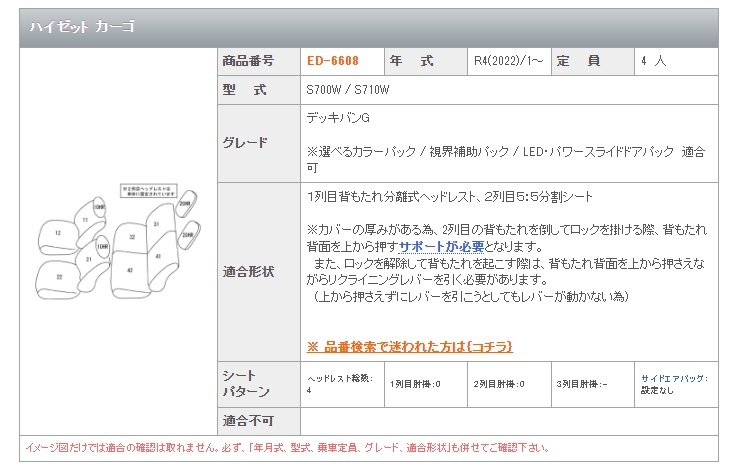
Task: Click the 設定なし airbag value
Action: pyautogui.click(x=657, y=390)
